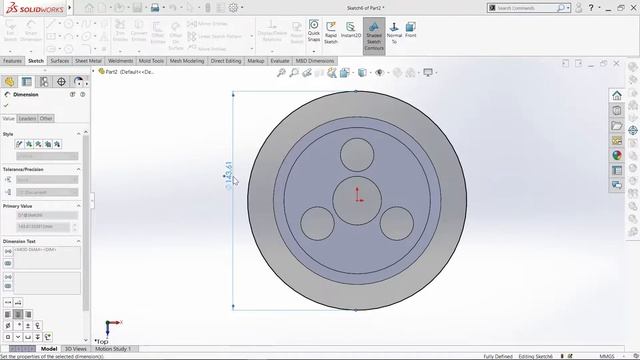Image resolution: width=640 pixels, height=360 pixels.
Task: Open the Evaluate ribbon tab
Action: [x=280, y=61]
